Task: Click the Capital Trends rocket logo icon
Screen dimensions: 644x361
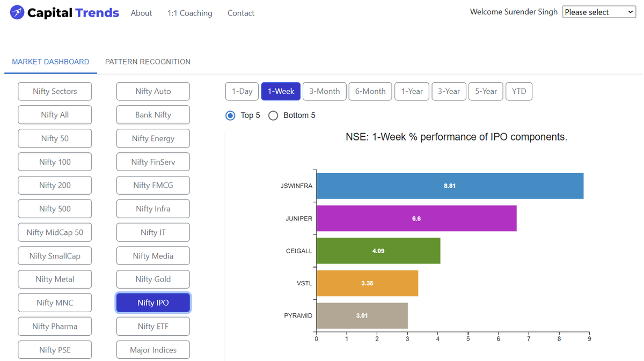Action: (x=17, y=12)
